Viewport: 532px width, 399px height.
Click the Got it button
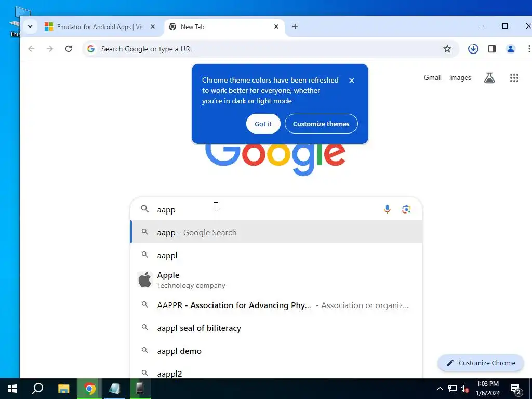[263, 124]
